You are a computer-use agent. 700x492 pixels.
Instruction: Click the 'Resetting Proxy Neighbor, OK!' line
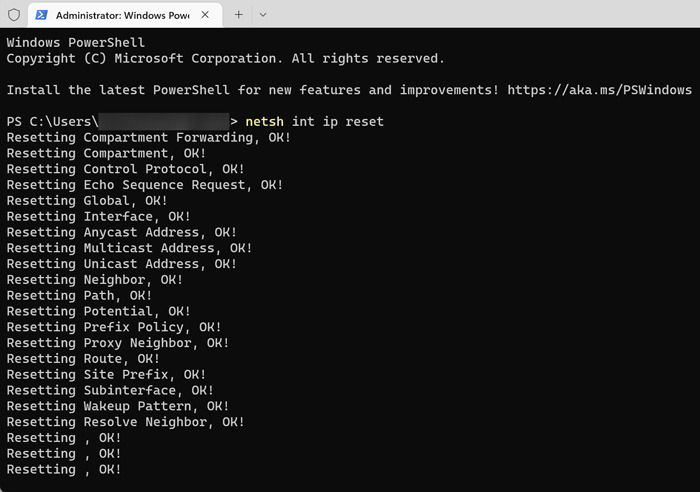click(x=118, y=343)
